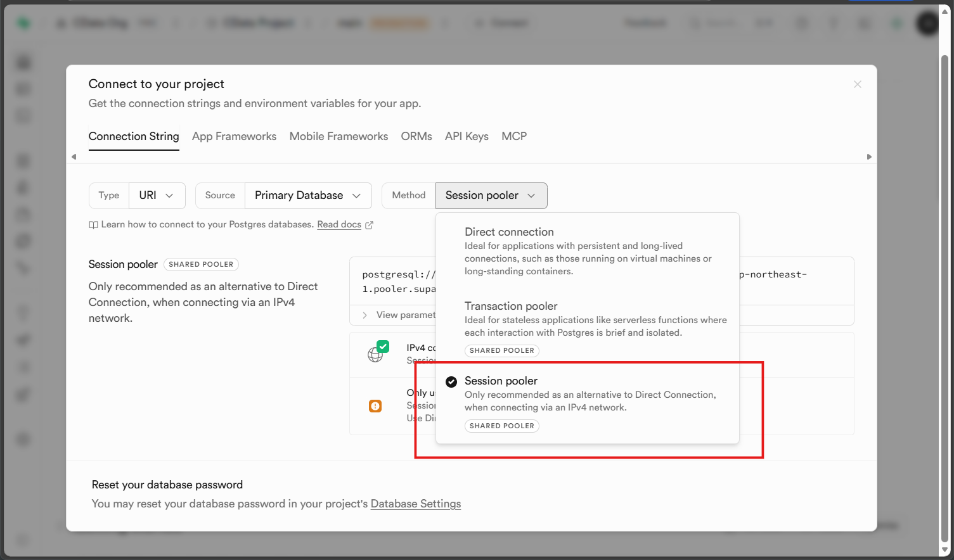
Task: Expand the View parameters section
Action: point(399,315)
